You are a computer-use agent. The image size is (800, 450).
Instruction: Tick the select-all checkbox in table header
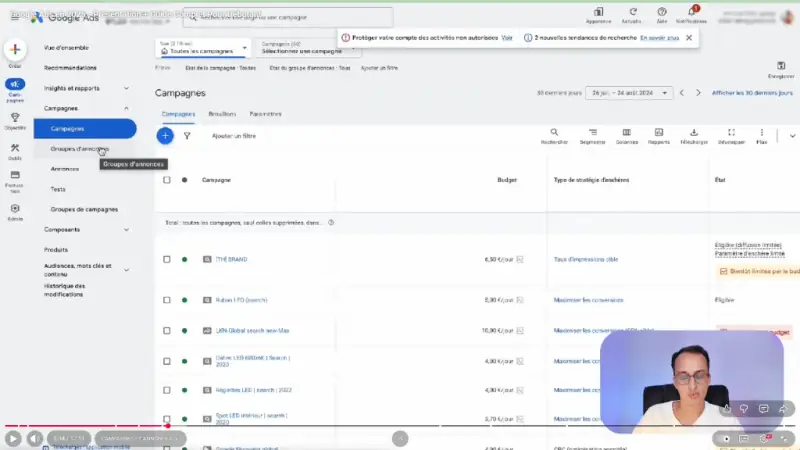click(x=167, y=180)
